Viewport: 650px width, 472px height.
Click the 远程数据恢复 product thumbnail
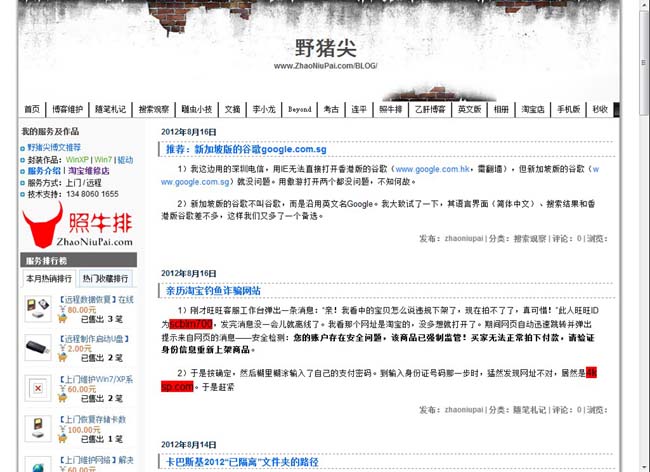click(x=38, y=309)
